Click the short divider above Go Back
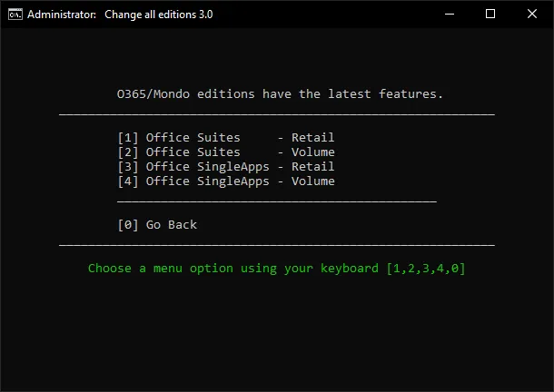 coord(277,201)
